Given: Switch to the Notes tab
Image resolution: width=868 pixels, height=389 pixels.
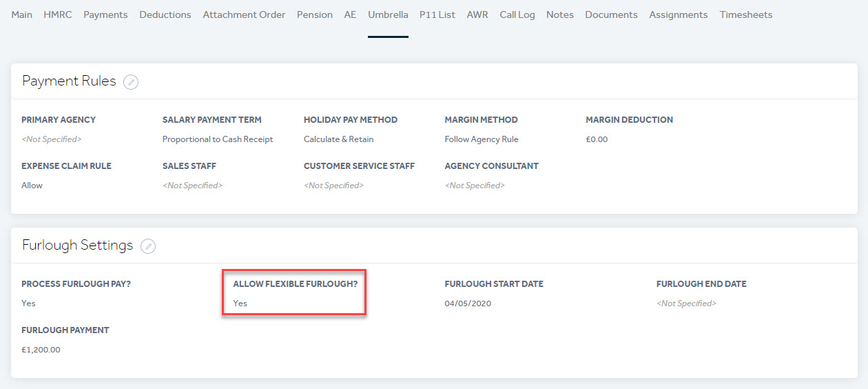Looking at the screenshot, I should 560,14.
